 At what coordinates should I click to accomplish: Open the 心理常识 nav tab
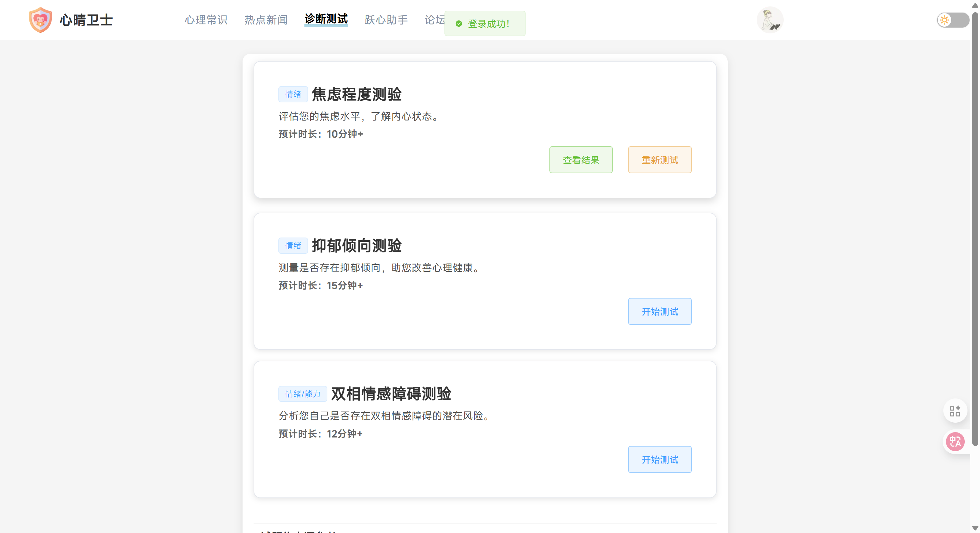pyautogui.click(x=206, y=20)
